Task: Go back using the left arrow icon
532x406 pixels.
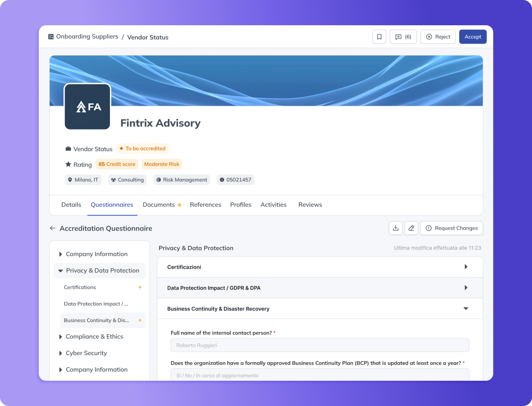Action: 53,228
